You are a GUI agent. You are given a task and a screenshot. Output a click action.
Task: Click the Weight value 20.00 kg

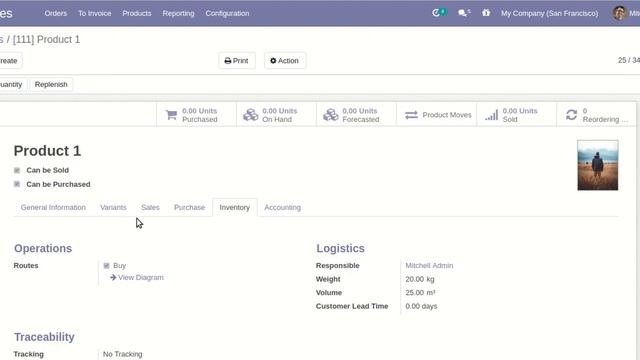pos(420,279)
